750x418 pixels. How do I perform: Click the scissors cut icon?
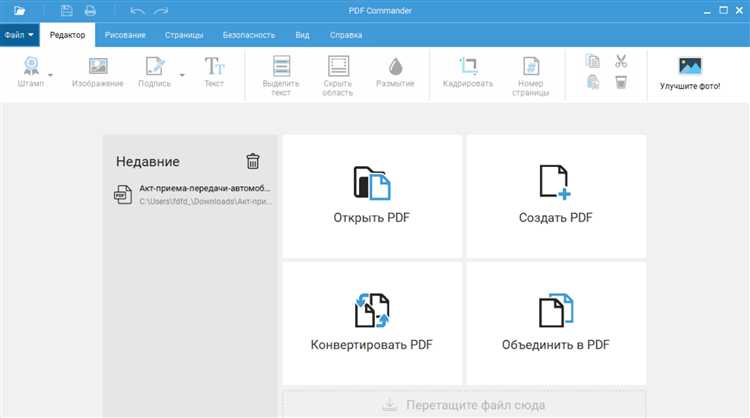621,61
